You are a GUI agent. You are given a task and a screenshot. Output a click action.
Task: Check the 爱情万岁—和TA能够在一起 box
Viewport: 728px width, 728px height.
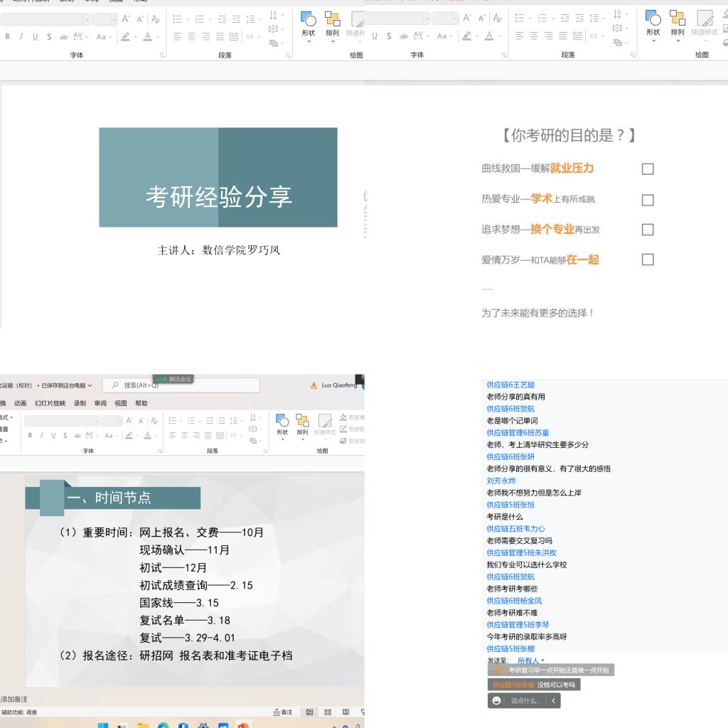point(648,259)
